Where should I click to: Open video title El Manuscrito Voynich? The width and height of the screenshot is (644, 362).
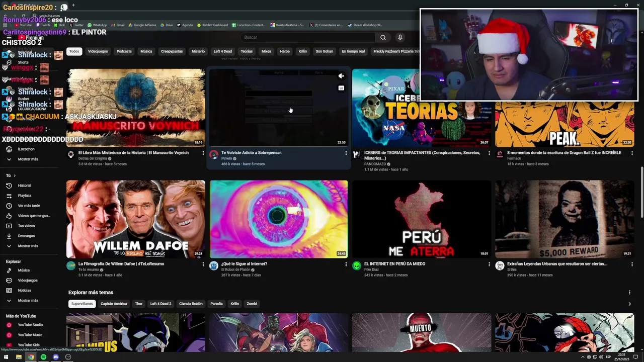click(133, 153)
